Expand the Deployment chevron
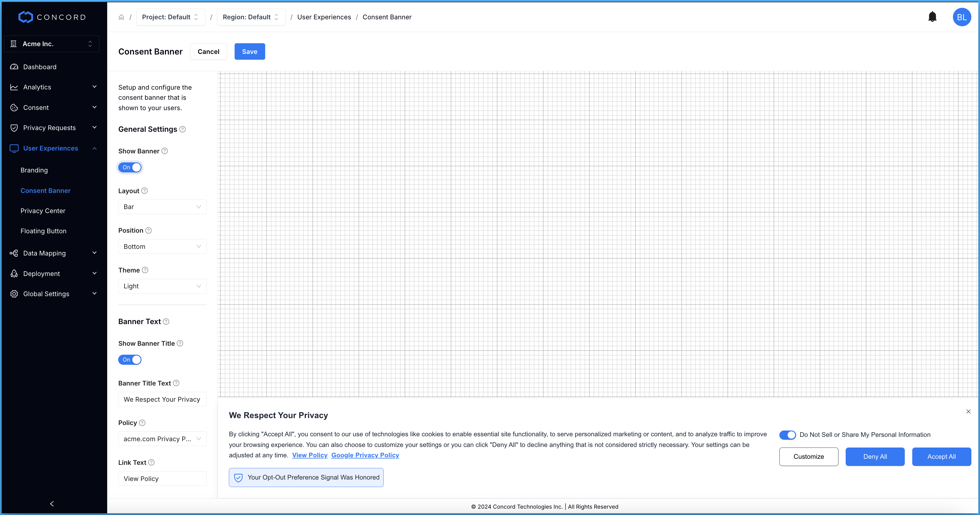 95,273
